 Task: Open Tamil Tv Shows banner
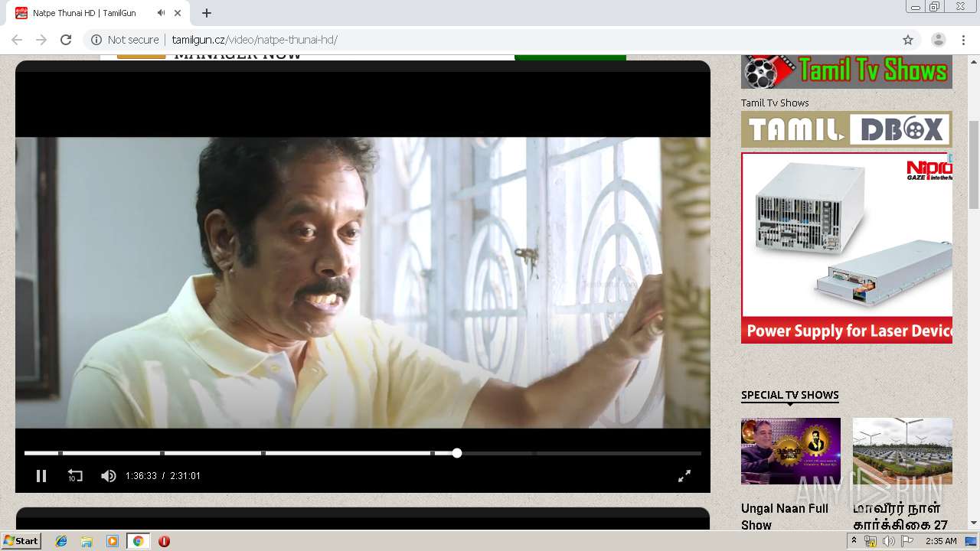click(x=847, y=72)
